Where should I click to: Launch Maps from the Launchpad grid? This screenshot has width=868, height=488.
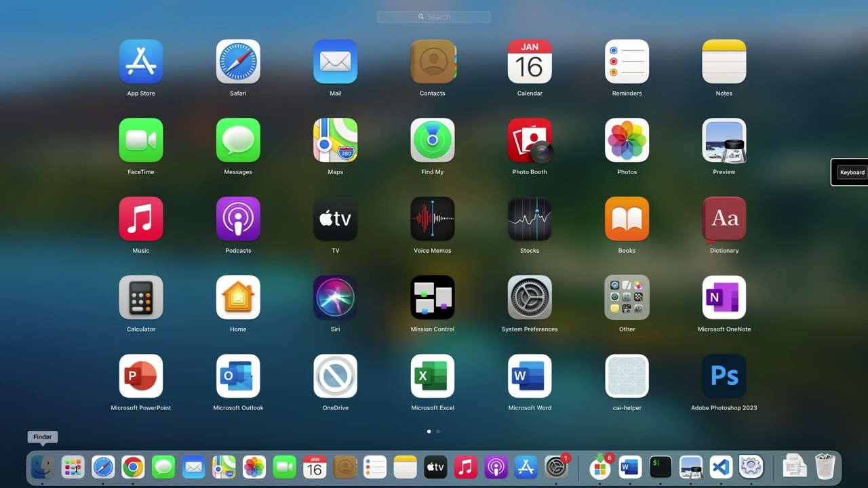[336, 140]
